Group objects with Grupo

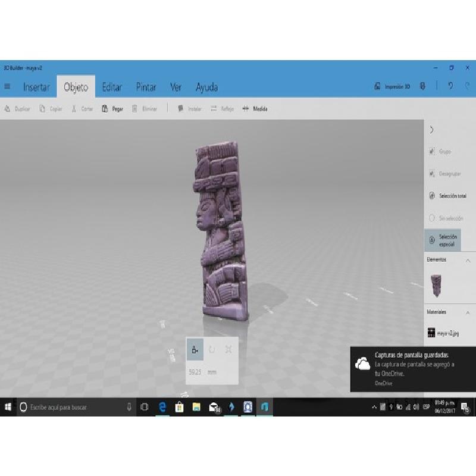pyautogui.click(x=440, y=151)
